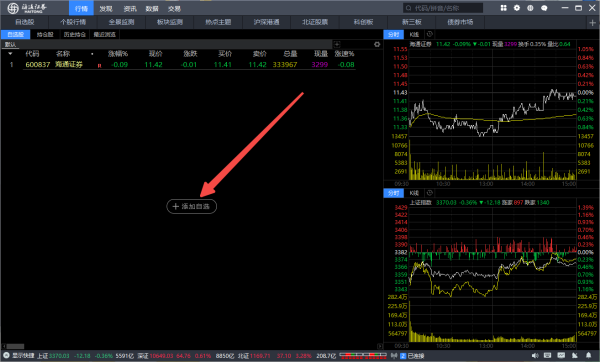This screenshot has width=600, height=362.
Task: Switch upper chart to K线 view
Action: click(414, 34)
